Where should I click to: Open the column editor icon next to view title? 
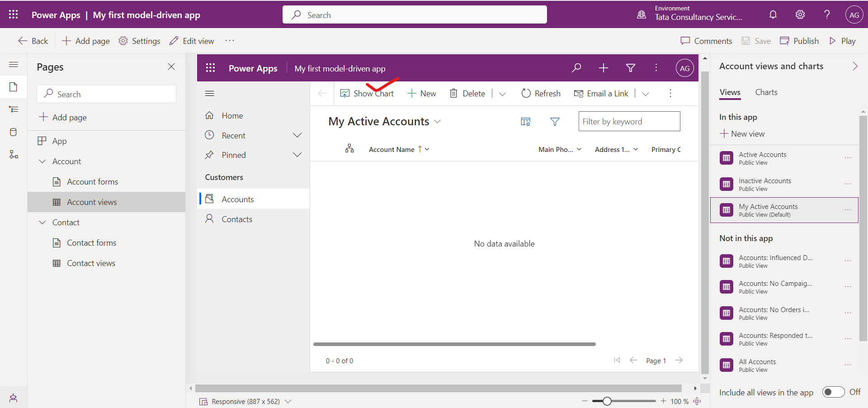point(525,121)
